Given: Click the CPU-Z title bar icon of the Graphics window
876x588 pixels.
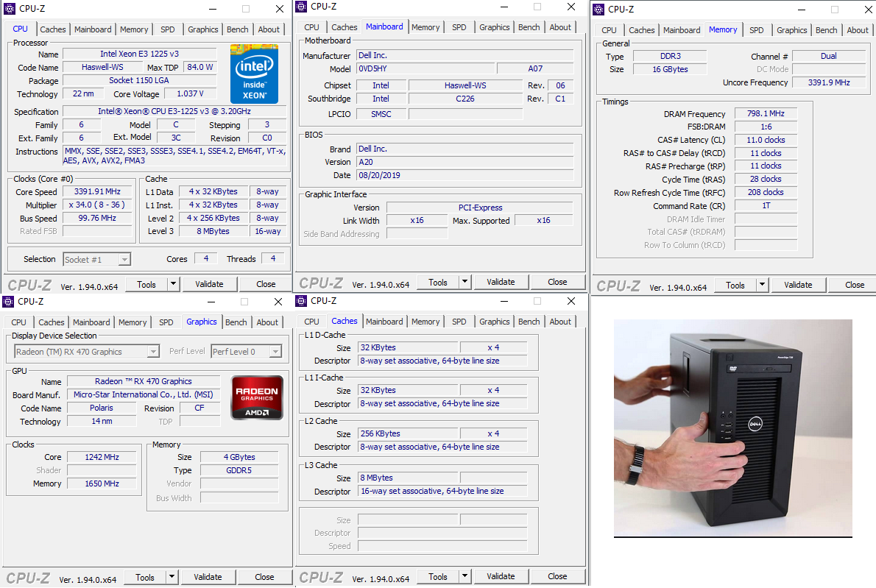Looking at the screenshot, I should 8,301.
